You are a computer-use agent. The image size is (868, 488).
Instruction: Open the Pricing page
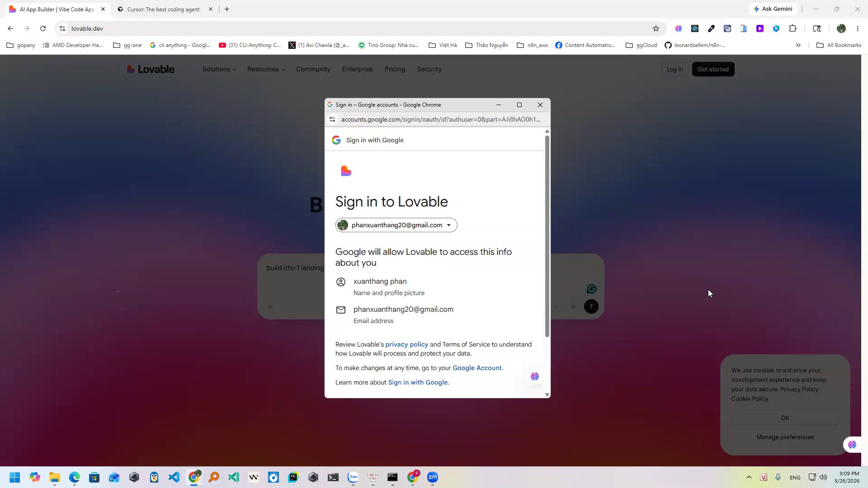click(x=395, y=69)
